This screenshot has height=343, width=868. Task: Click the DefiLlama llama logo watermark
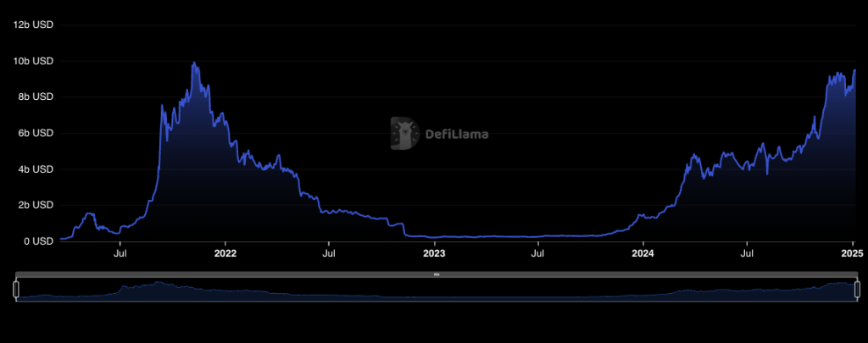[x=405, y=133]
